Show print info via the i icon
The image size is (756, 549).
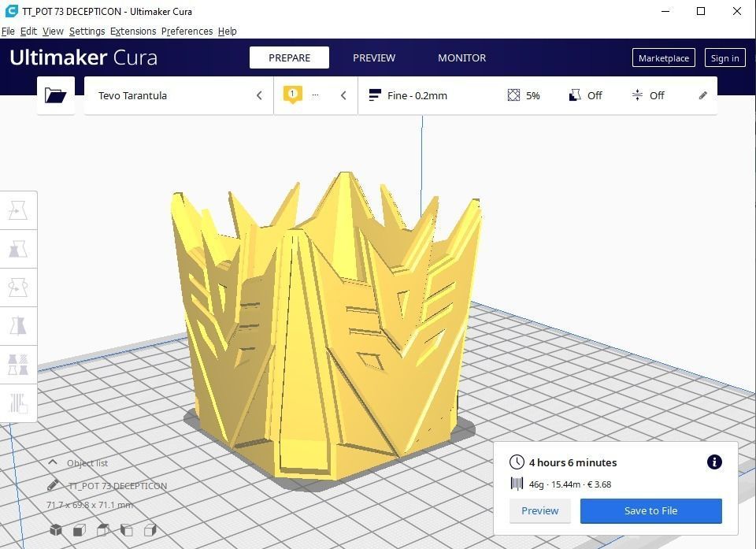[x=714, y=462]
